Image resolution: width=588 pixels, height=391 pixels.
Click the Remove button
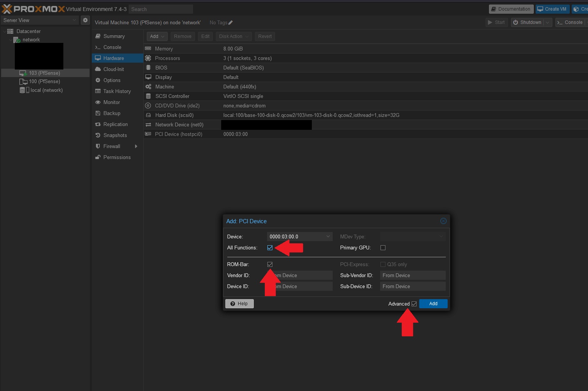click(182, 36)
